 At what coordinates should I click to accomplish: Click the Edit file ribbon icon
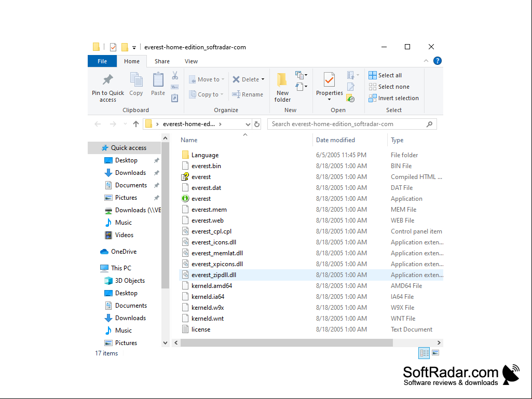350,87
